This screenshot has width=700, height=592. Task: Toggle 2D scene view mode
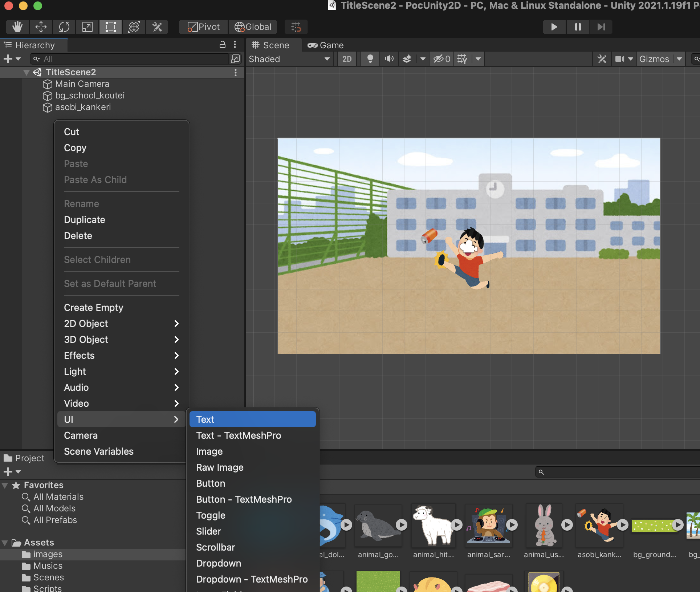[x=347, y=59]
